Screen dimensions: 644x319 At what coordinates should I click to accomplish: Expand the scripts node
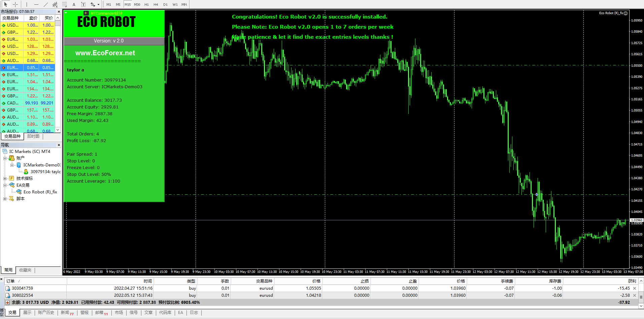point(5,199)
